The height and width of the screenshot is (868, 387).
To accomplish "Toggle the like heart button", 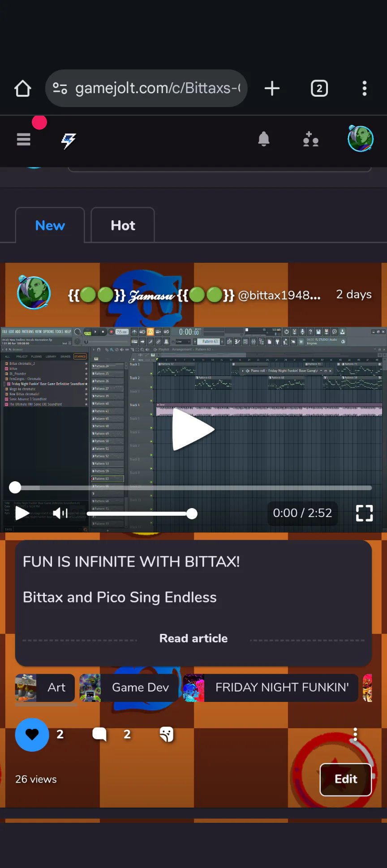I will point(32,735).
